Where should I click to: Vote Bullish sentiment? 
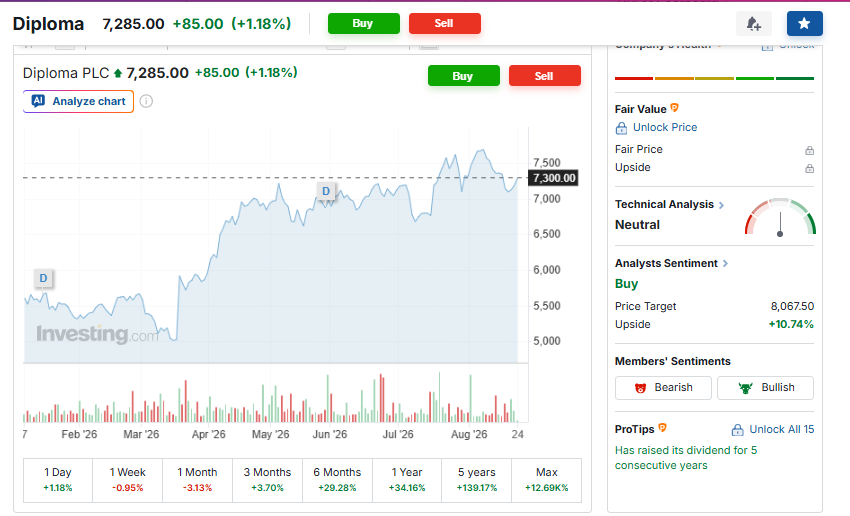click(765, 388)
